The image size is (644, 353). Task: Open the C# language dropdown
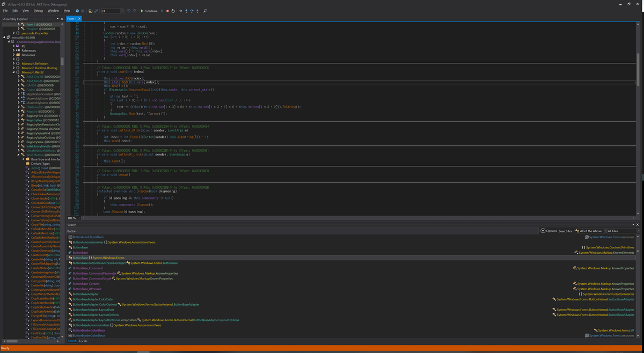(113, 11)
